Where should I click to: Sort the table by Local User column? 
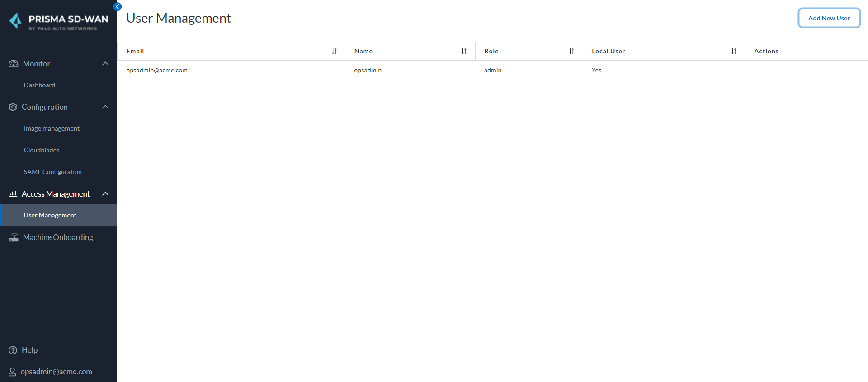tap(734, 51)
